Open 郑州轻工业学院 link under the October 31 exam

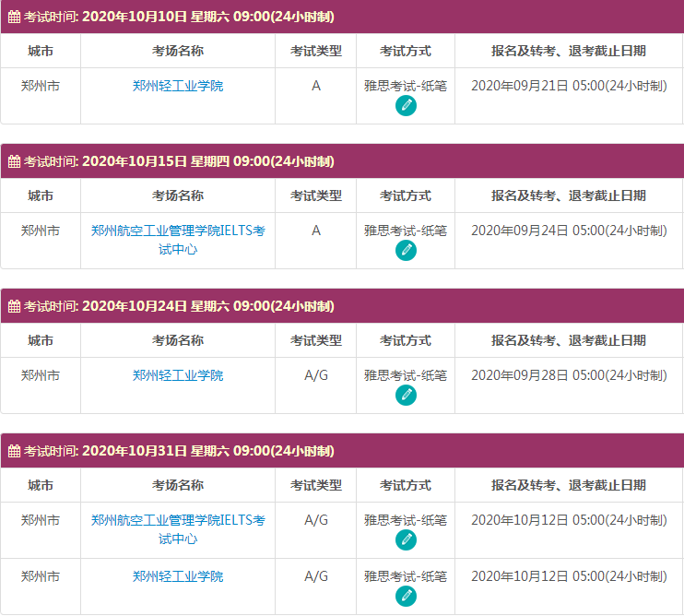point(178,576)
